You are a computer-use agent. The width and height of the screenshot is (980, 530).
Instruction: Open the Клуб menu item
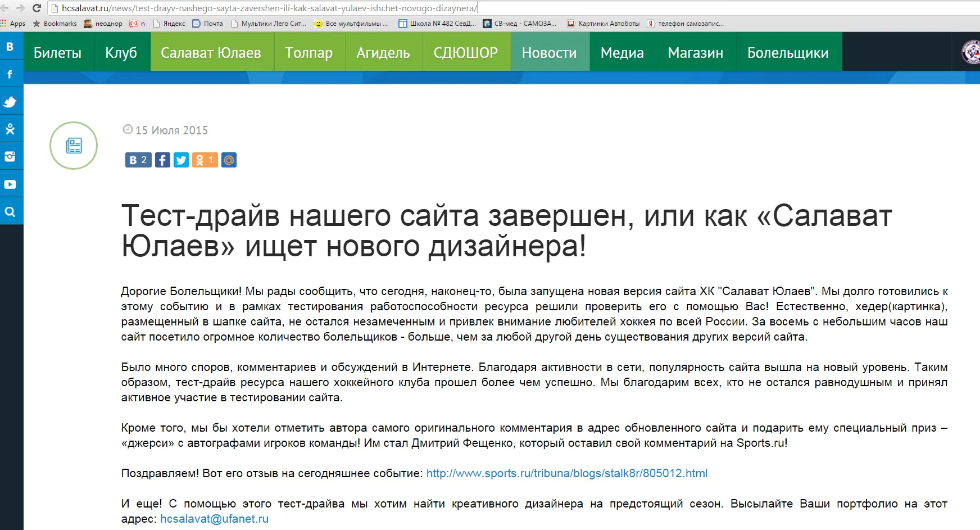(x=121, y=52)
